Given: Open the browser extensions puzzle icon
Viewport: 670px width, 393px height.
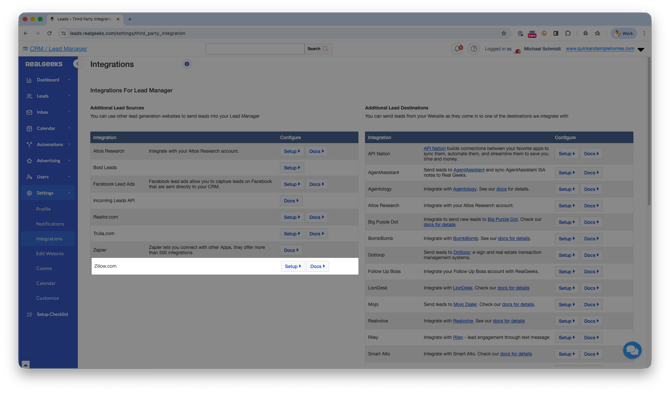Looking at the screenshot, I should point(568,33).
